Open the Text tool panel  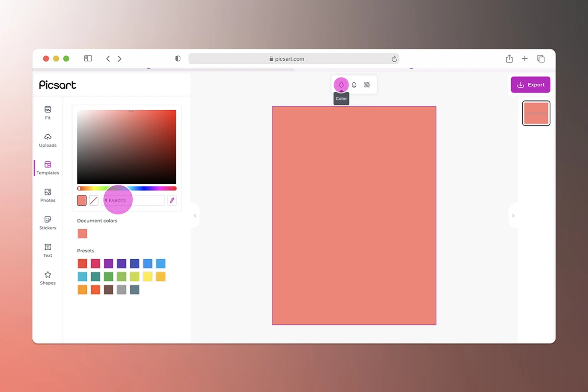(x=48, y=251)
